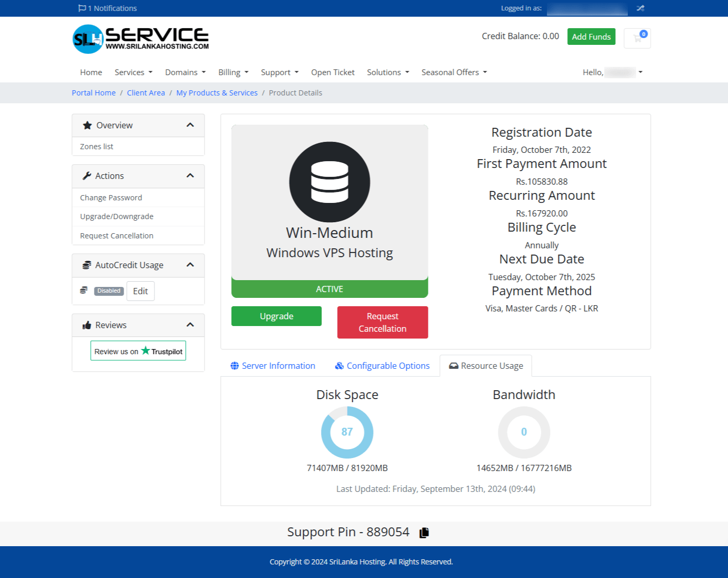Click the 14652MB / 16777216MB text
The width and height of the screenshot is (728, 578).
tap(524, 468)
